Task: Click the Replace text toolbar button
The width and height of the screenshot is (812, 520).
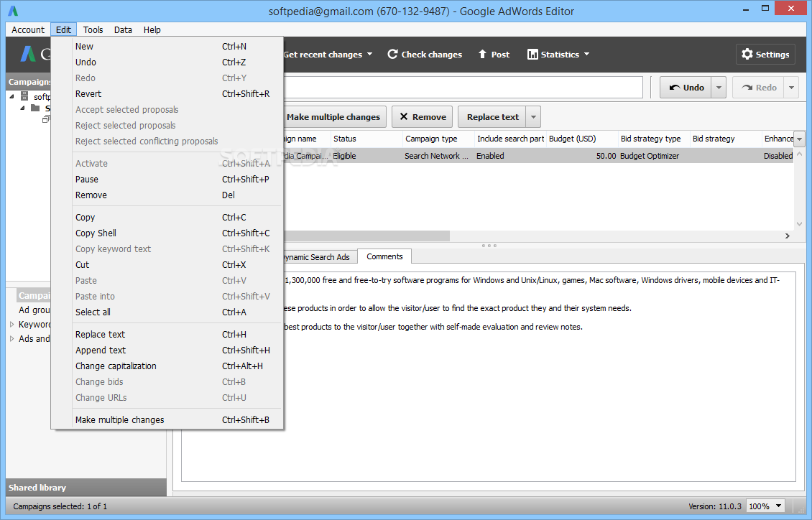Action: [x=492, y=117]
